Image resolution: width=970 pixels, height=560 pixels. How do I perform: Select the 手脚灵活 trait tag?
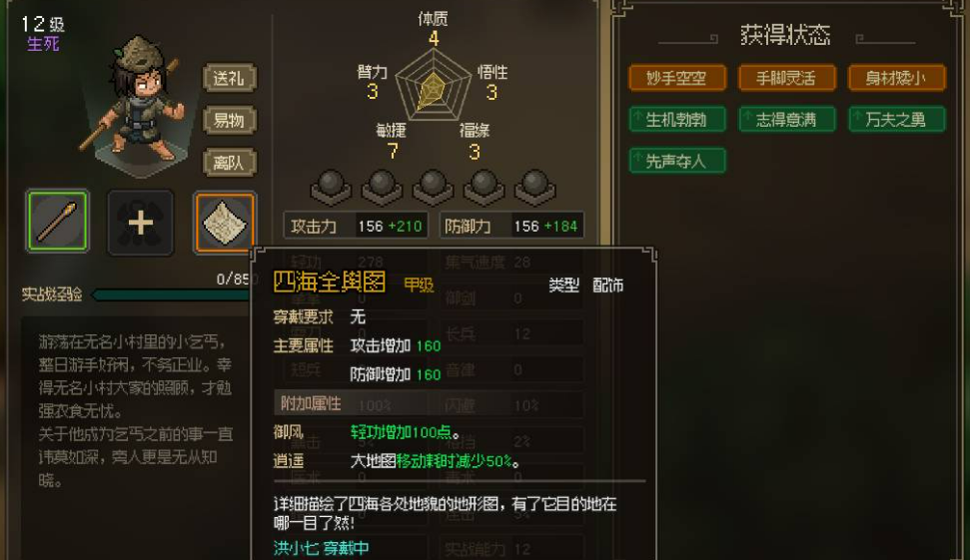787,78
